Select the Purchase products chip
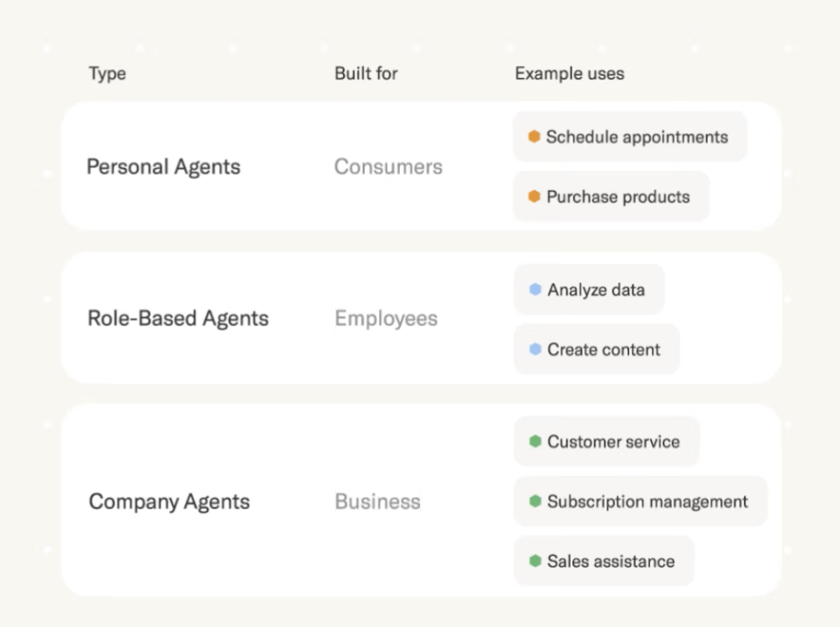Image resolution: width=840 pixels, height=627 pixels. (612, 197)
